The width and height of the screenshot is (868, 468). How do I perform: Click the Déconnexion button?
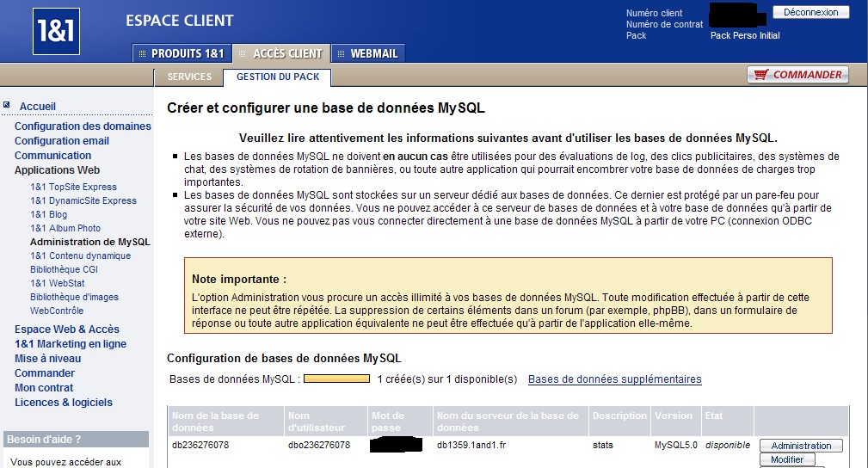[x=811, y=12]
